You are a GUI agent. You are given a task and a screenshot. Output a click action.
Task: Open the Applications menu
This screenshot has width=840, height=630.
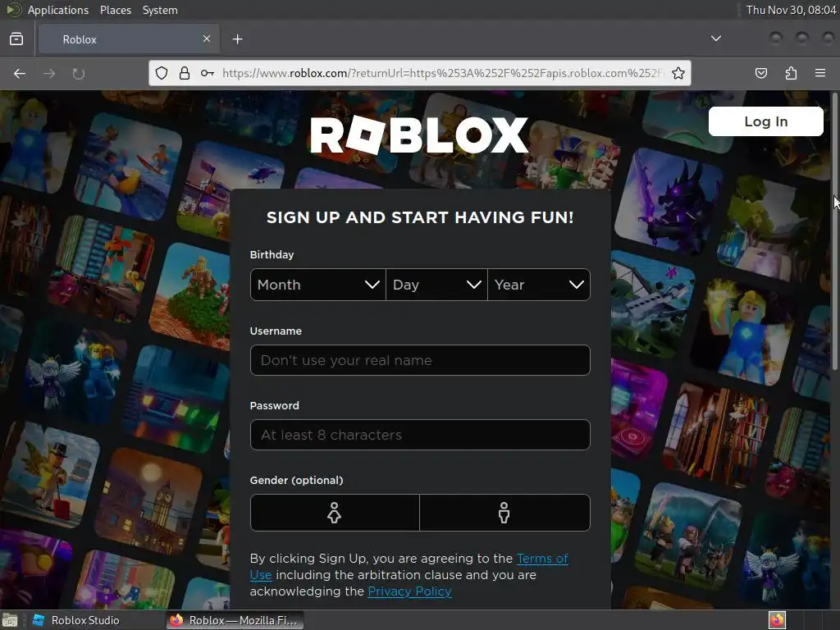(58, 10)
